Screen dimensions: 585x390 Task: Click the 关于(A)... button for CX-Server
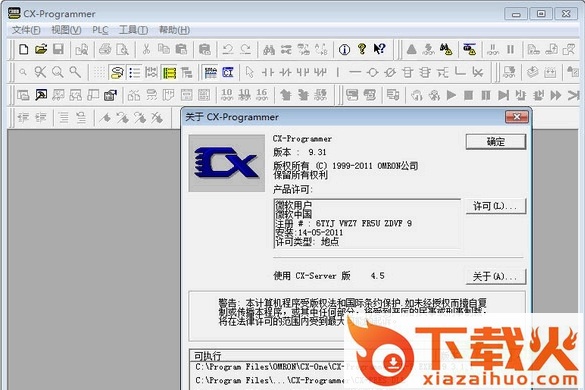[496, 277]
